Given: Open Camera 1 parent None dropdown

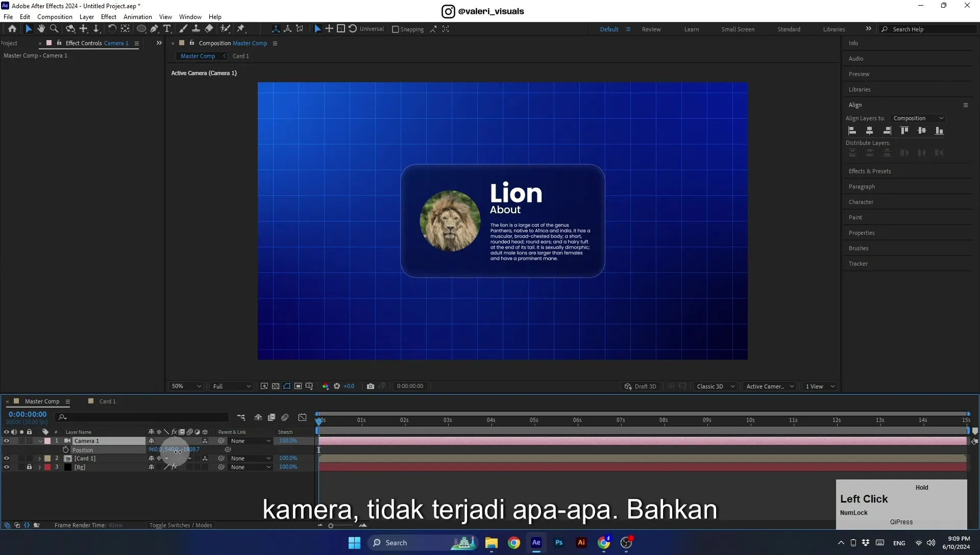Looking at the screenshot, I should click(x=250, y=441).
